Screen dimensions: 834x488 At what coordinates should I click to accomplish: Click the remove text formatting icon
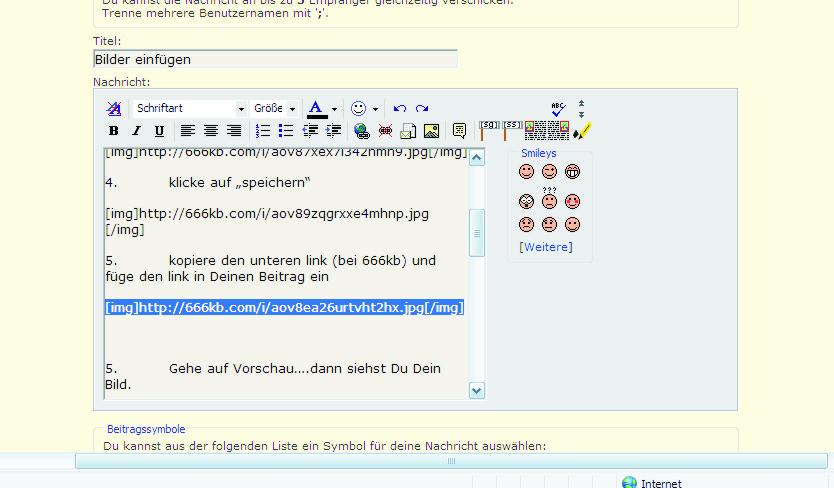point(113,109)
